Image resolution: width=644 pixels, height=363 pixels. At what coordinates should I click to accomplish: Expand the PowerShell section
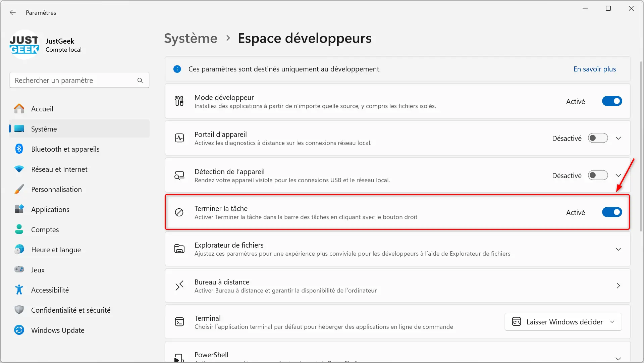618,359
